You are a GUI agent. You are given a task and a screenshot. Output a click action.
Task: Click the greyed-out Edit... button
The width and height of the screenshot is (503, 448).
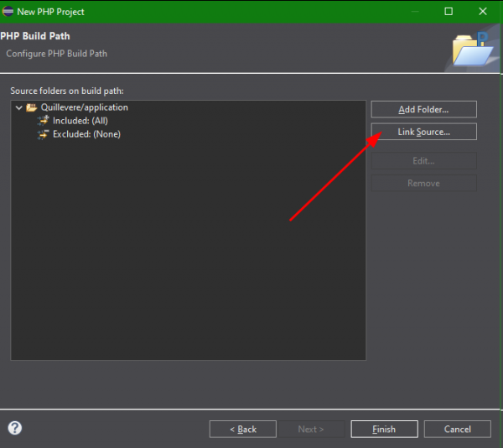point(423,161)
